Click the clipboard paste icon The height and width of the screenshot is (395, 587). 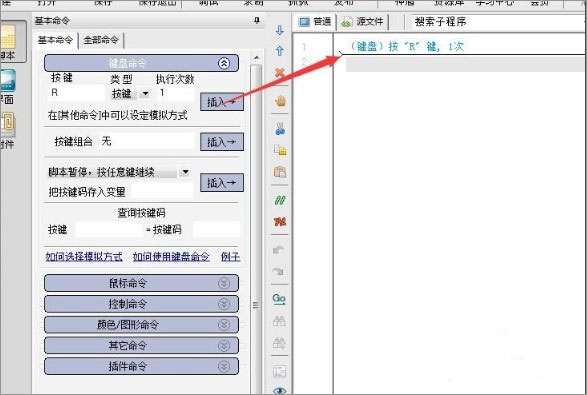pos(280,172)
